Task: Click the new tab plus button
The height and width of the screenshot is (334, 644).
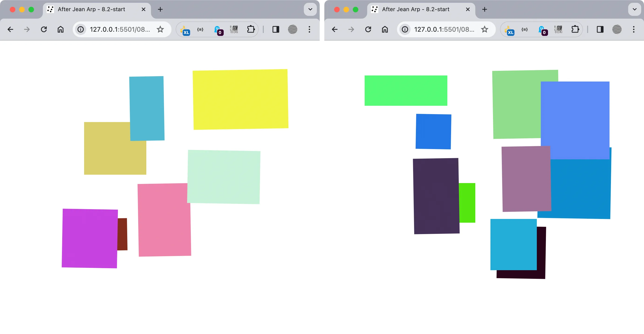Action: 160,9
